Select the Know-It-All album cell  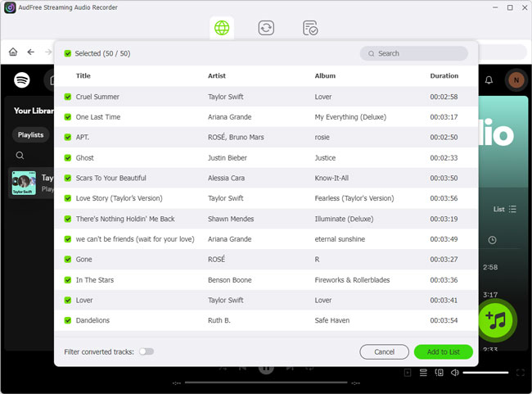[x=331, y=178]
